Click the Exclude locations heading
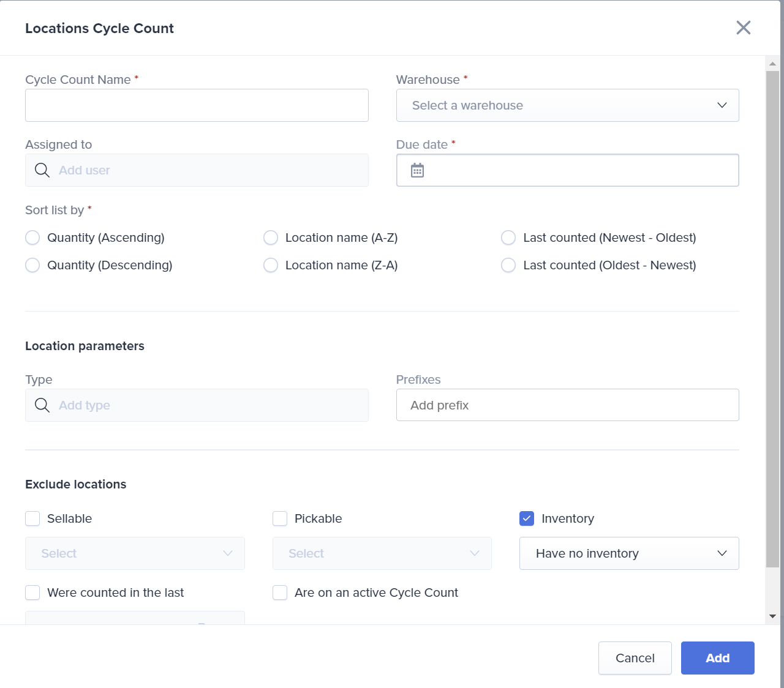Image resolution: width=784 pixels, height=688 pixels. coord(75,484)
